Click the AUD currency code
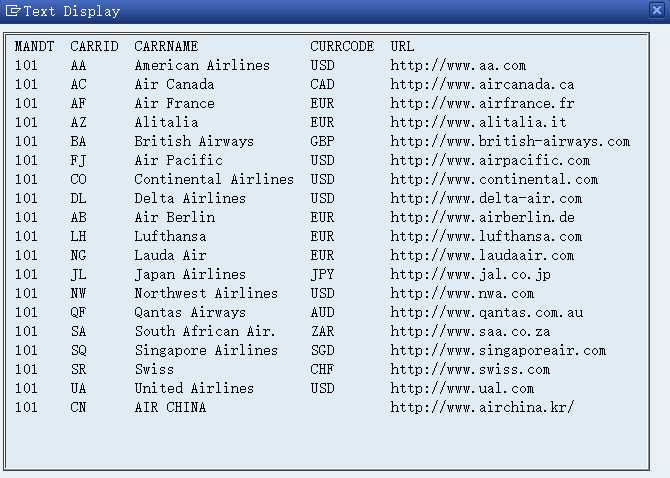 click(x=322, y=312)
